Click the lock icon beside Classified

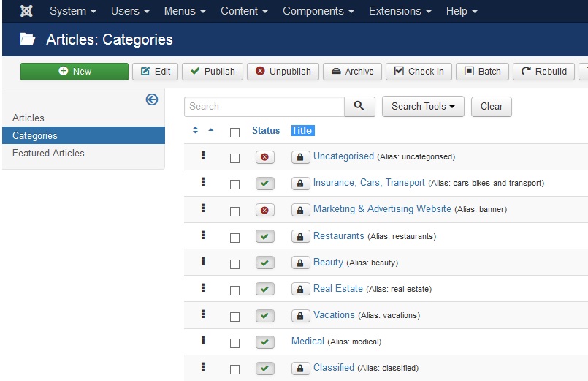(x=300, y=368)
